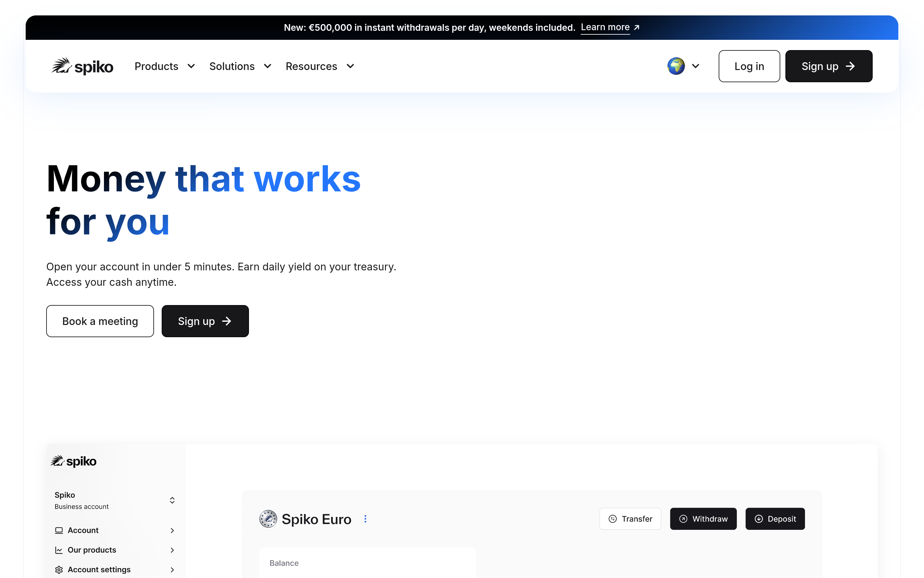Expand the Products menu chevron
The height and width of the screenshot is (578, 924).
click(x=191, y=66)
